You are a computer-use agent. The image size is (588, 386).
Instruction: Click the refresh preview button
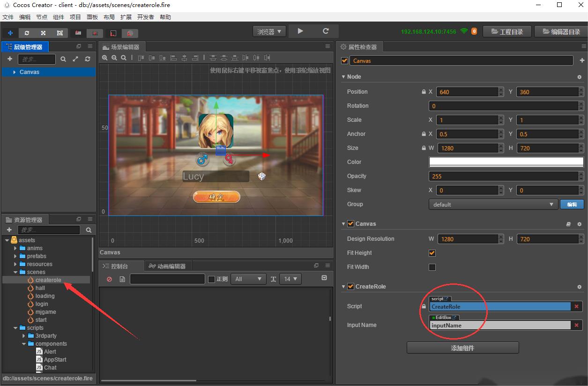326,31
